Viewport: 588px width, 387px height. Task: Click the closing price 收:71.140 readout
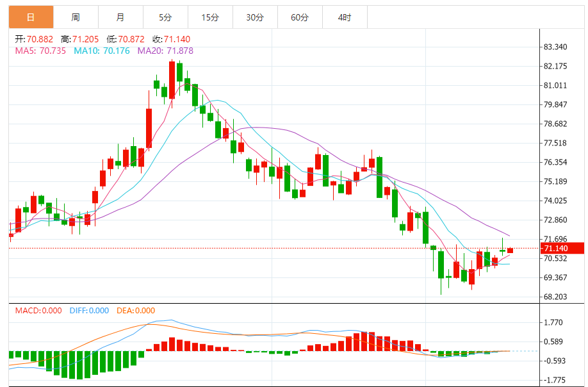point(172,39)
